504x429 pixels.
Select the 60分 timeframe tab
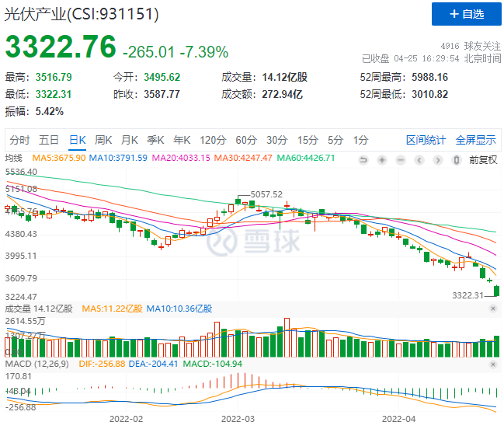[x=245, y=140]
